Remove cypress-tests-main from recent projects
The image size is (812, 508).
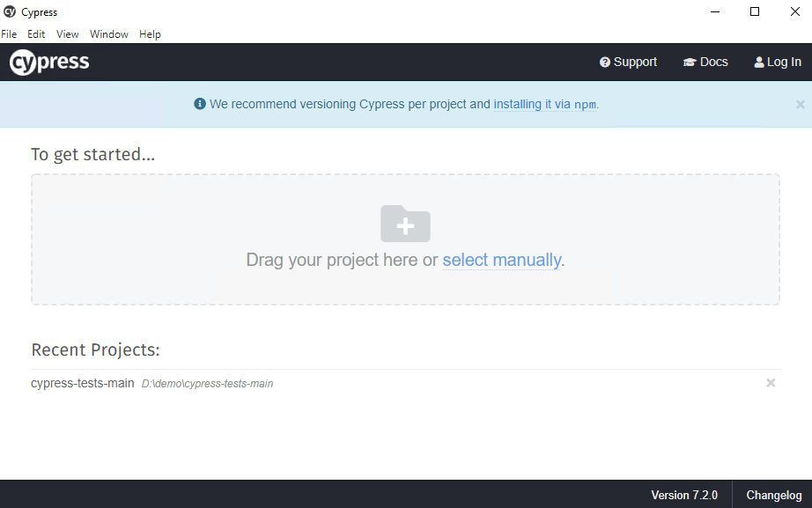click(x=771, y=383)
